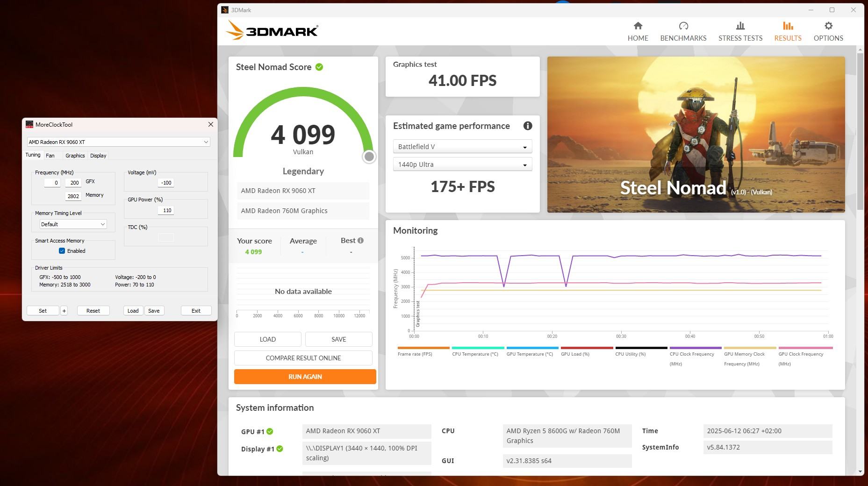The image size is (868, 486).
Task: Switch to Display tab in MoreClockTool
Action: coord(98,156)
